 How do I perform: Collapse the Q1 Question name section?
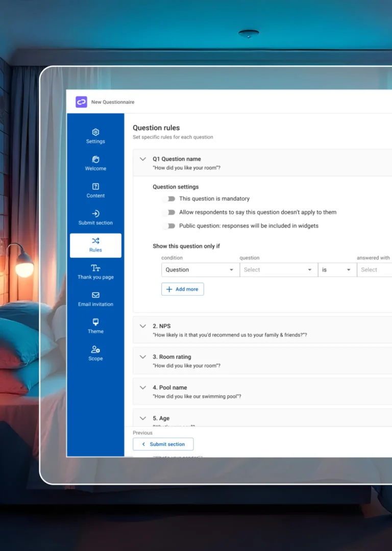point(143,159)
